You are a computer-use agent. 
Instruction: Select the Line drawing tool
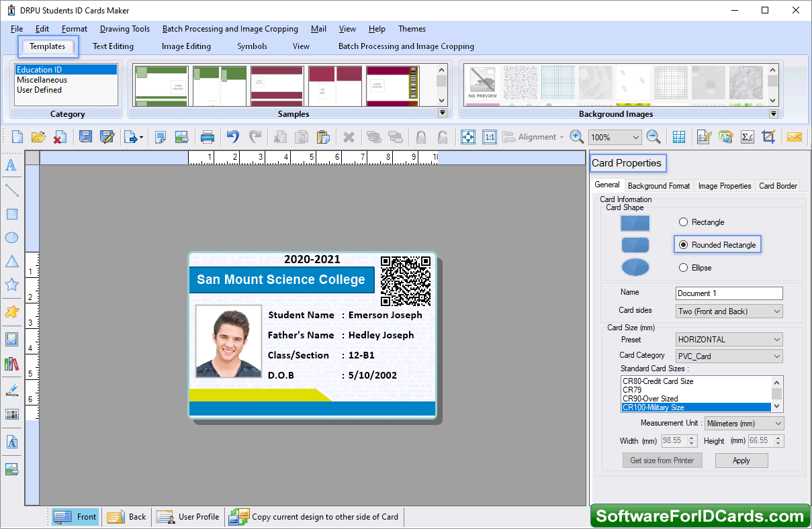click(x=11, y=190)
